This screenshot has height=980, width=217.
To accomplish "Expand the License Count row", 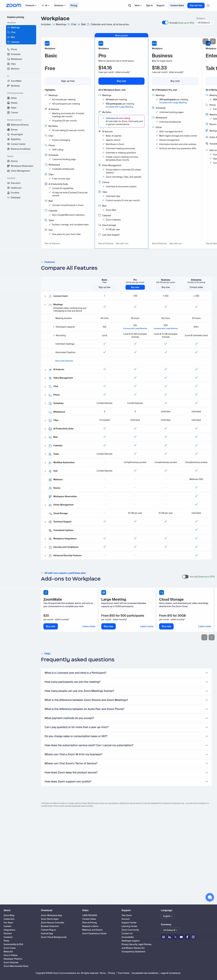I will [x=45, y=296].
